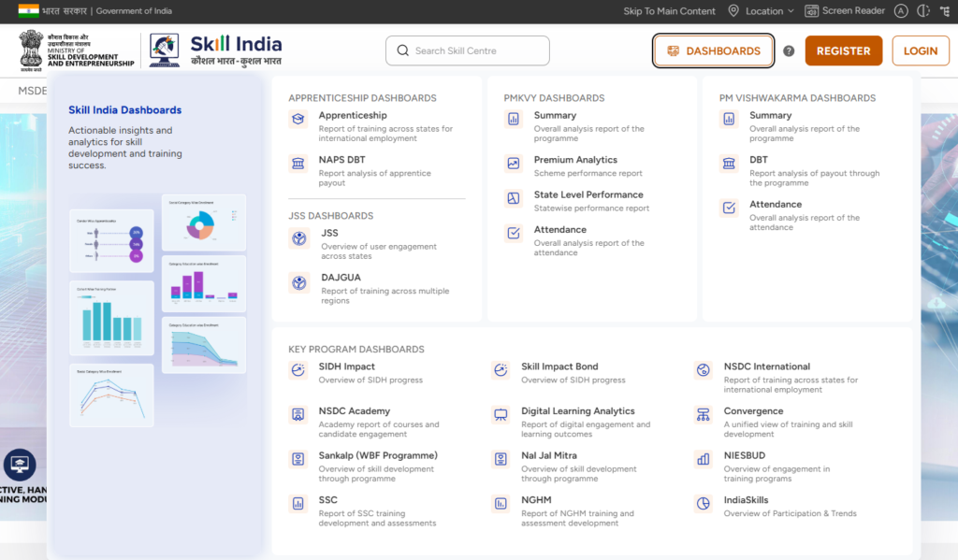Click the State Level Performance icon
The width and height of the screenshot is (958, 560).
(514, 198)
